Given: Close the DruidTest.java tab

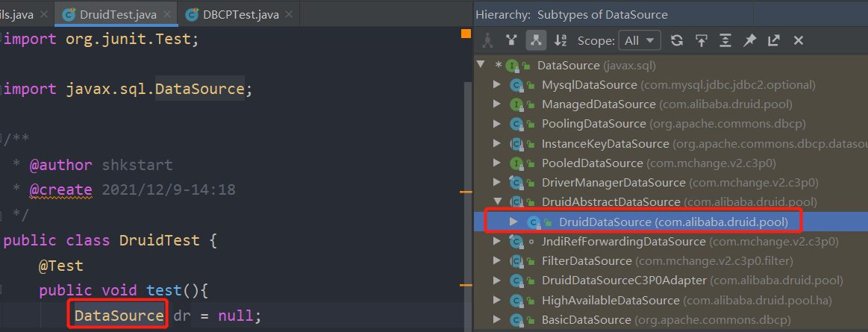Looking at the screenshot, I should [x=166, y=15].
